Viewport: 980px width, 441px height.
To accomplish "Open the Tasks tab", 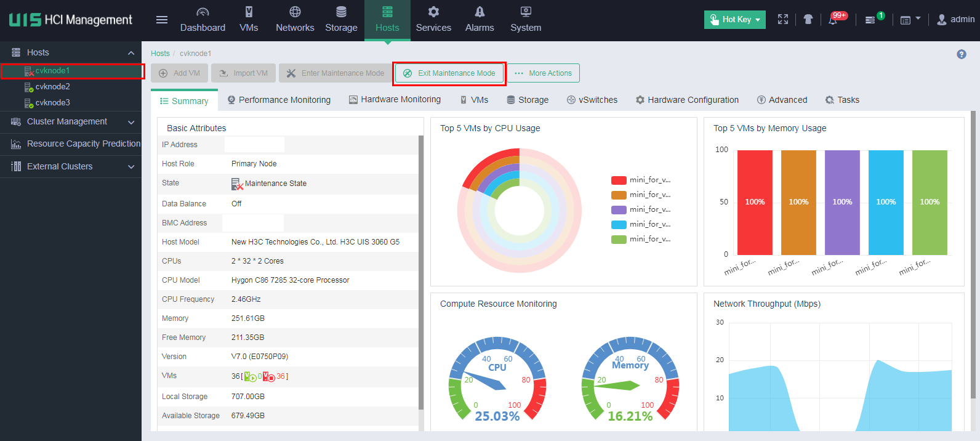I will [842, 100].
